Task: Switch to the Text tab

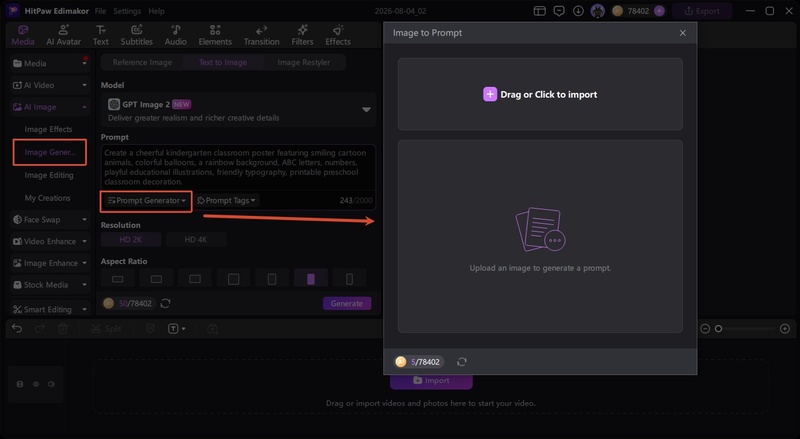Action: [101, 35]
